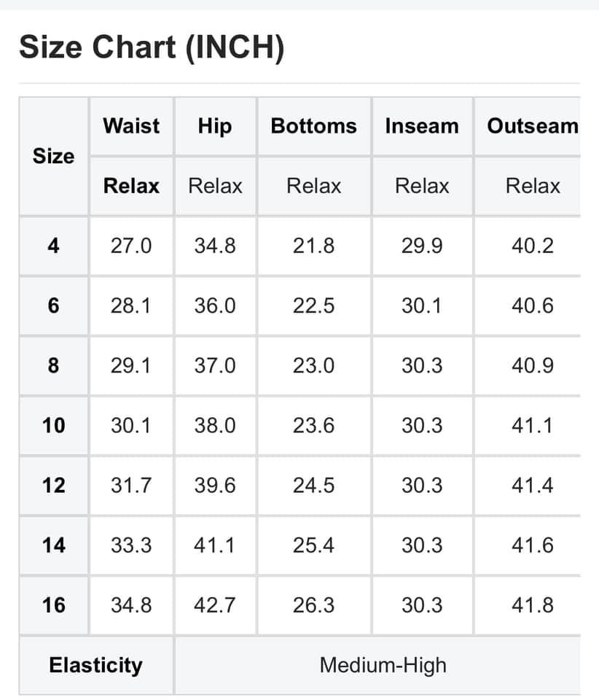This screenshot has width=599, height=700.
Task: Click the Inseam column header
Action: [x=422, y=125]
